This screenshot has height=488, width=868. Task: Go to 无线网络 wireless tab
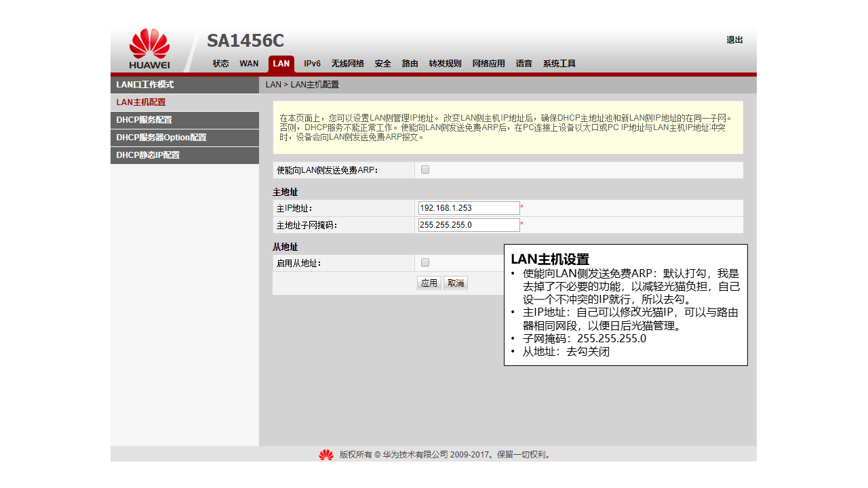[x=347, y=64]
